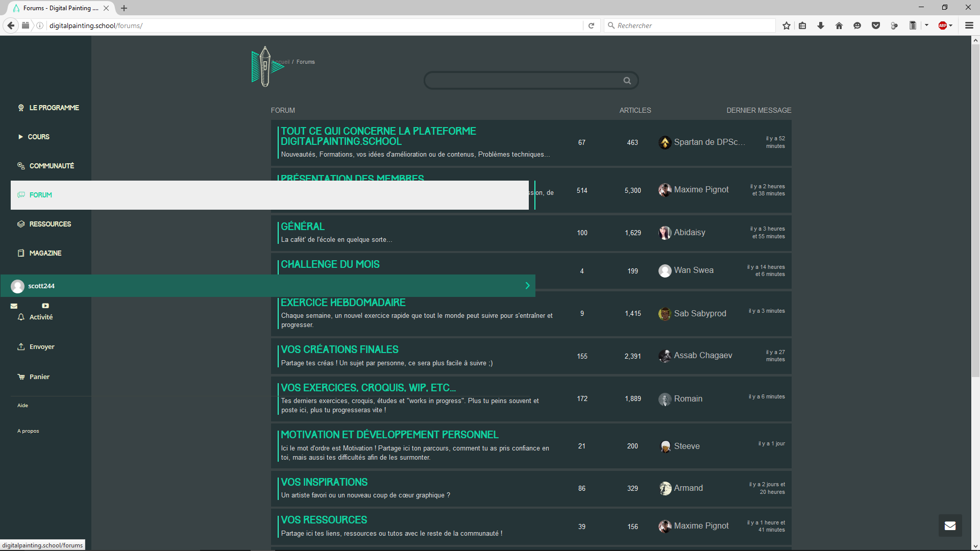Image resolution: width=980 pixels, height=551 pixels.
Task: Open the Pocket icon in browser toolbar
Action: coord(876,26)
